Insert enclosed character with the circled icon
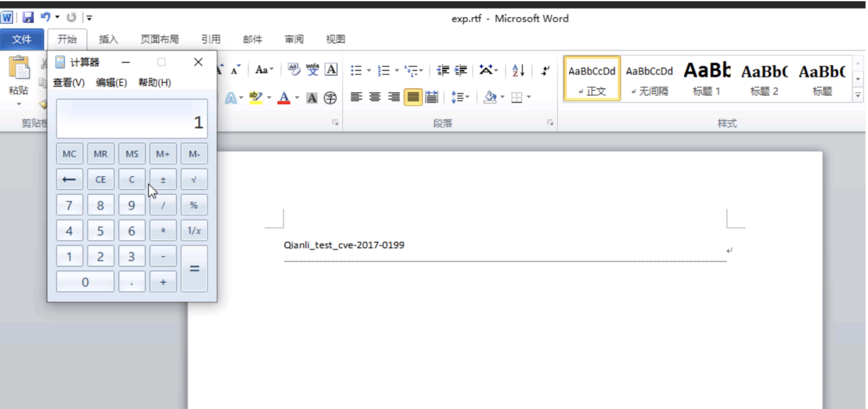This screenshot has height=409, width=868. point(330,98)
